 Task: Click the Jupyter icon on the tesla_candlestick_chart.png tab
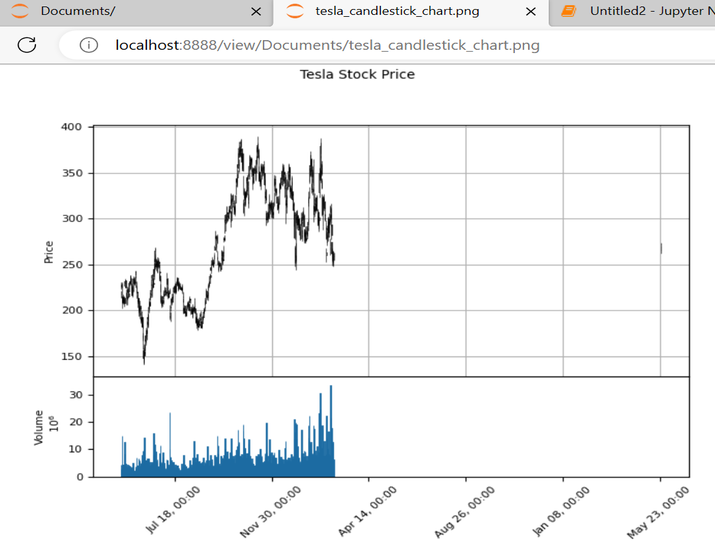[295, 11]
